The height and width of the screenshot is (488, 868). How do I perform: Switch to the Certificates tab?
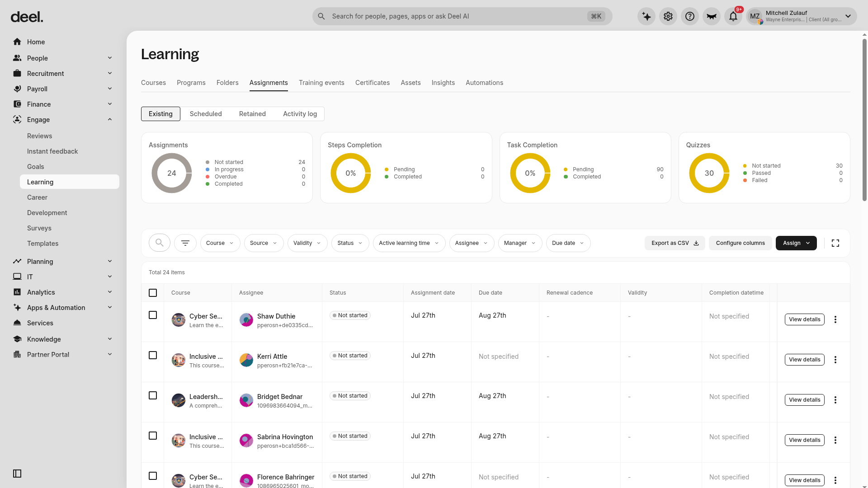[x=373, y=83]
